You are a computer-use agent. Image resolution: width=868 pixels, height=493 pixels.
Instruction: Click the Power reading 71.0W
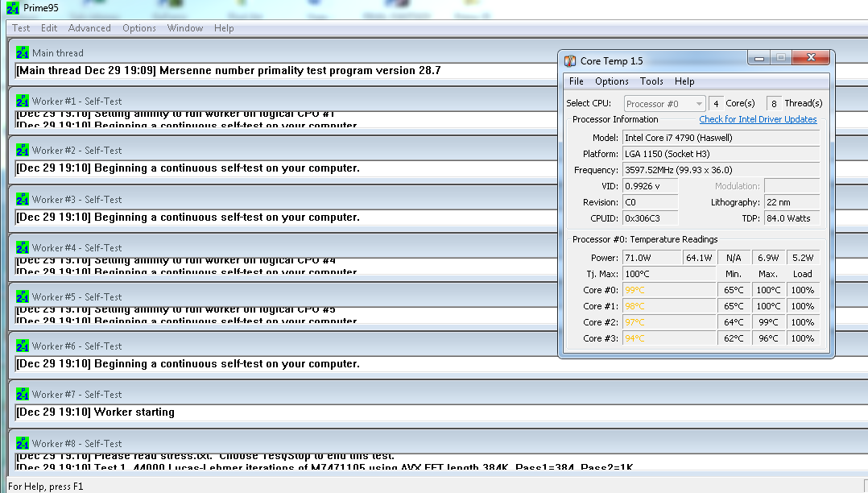point(652,258)
